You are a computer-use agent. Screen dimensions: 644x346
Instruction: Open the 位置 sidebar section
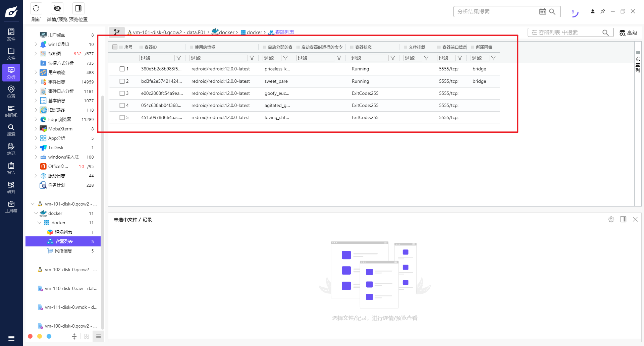pos(11,92)
